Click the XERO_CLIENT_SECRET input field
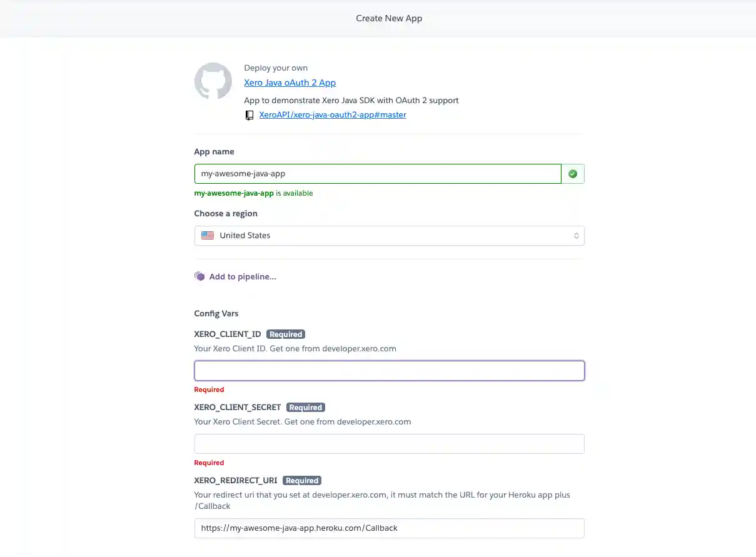 (x=389, y=443)
